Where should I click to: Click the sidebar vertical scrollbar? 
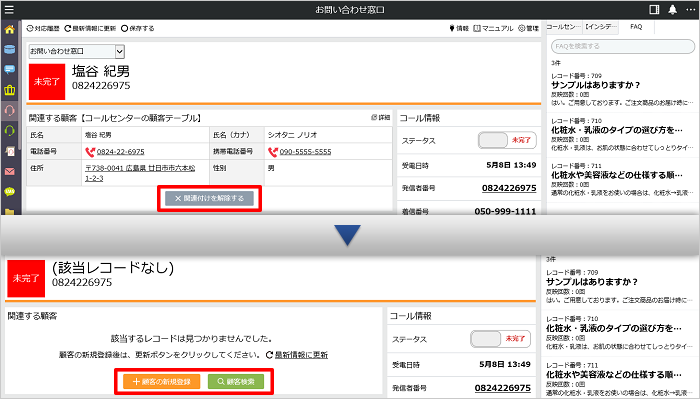20,85
